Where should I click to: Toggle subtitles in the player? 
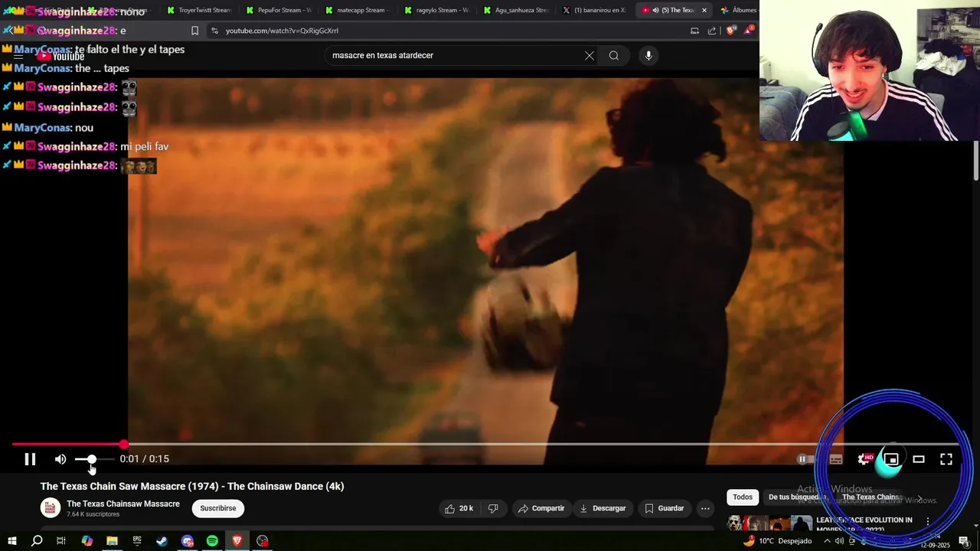click(x=836, y=459)
